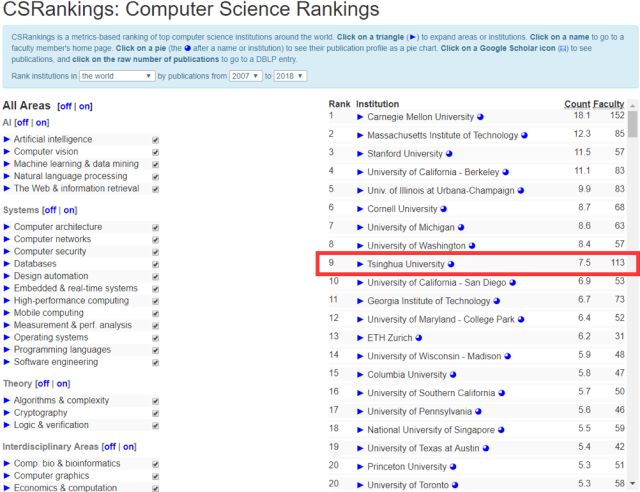Screen dimensions: 640x492
Task: Open the 2018 end year dropdown
Action: click(290, 76)
